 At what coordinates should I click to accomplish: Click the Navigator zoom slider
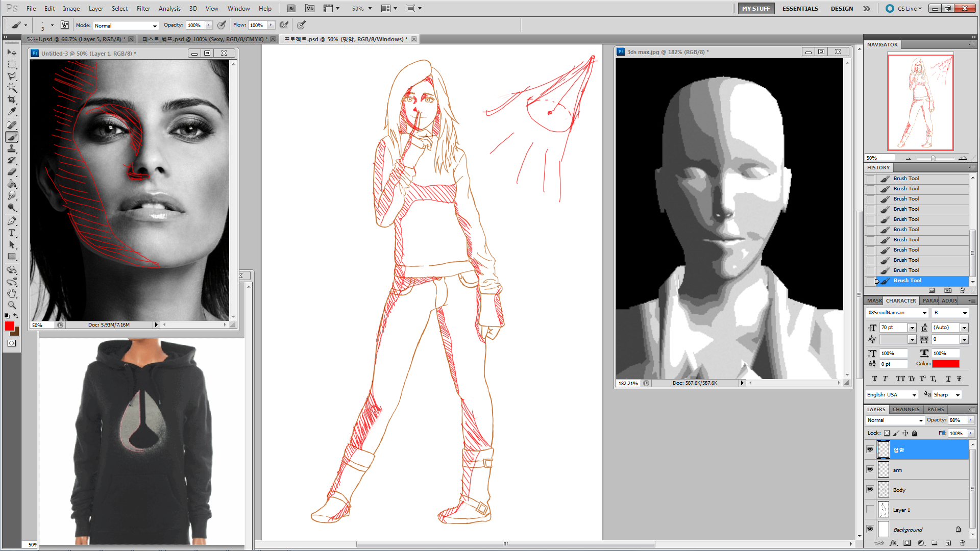click(x=933, y=158)
